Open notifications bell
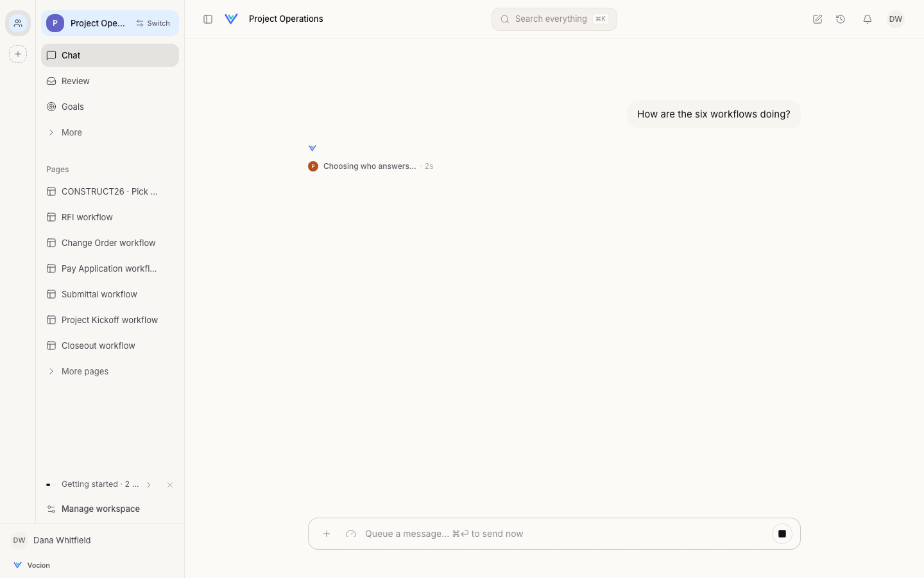The image size is (924, 578). click(868, 19)
